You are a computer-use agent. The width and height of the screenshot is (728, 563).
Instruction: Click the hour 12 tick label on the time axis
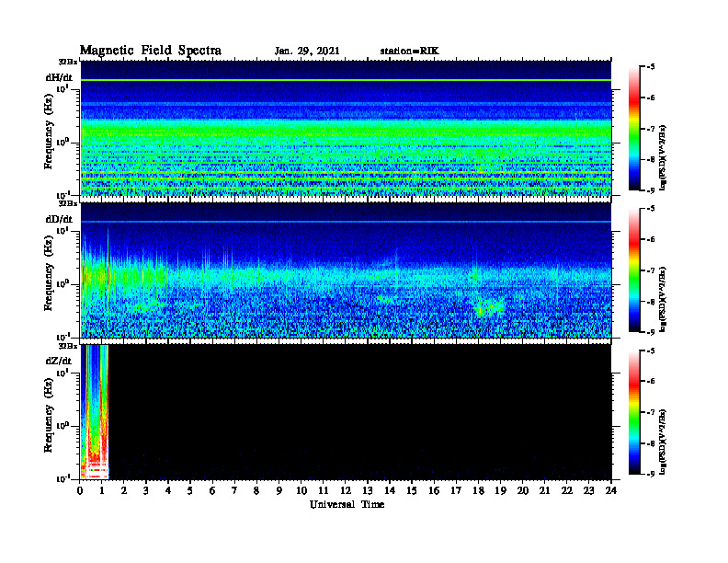tap(346, 491)
